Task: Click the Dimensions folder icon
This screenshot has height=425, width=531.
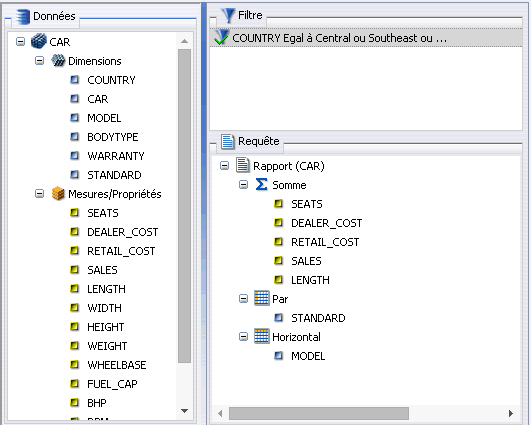Action: click(58, 61)
